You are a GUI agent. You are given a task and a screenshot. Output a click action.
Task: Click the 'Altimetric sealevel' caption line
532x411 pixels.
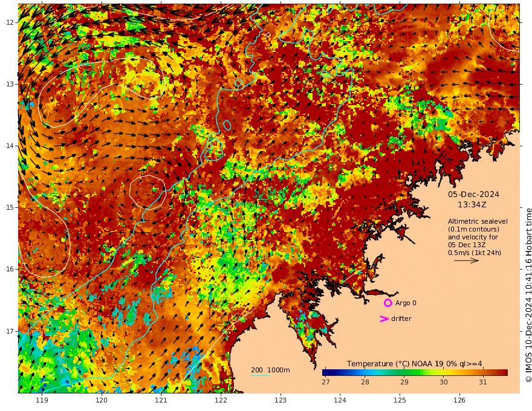[478, 221]
